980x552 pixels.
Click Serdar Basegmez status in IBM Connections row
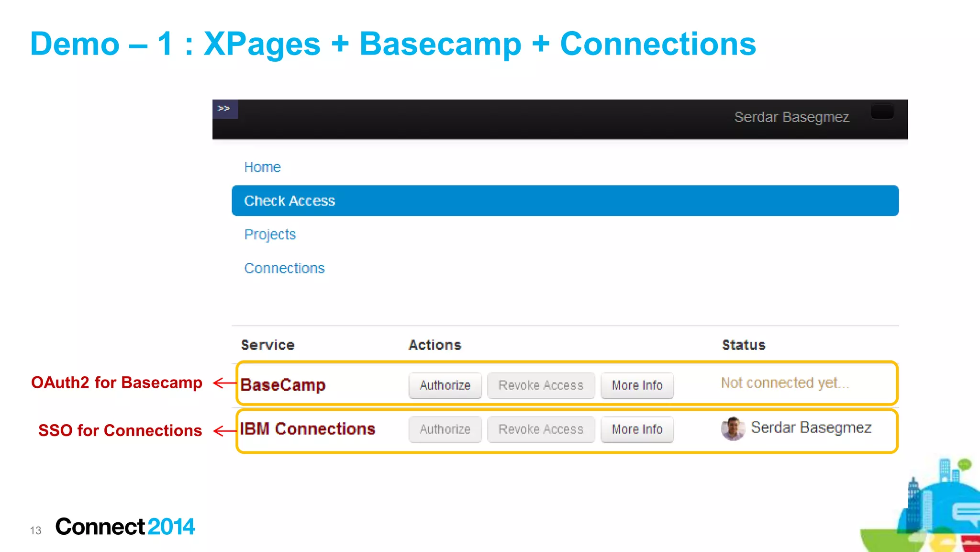click(811, 428)
